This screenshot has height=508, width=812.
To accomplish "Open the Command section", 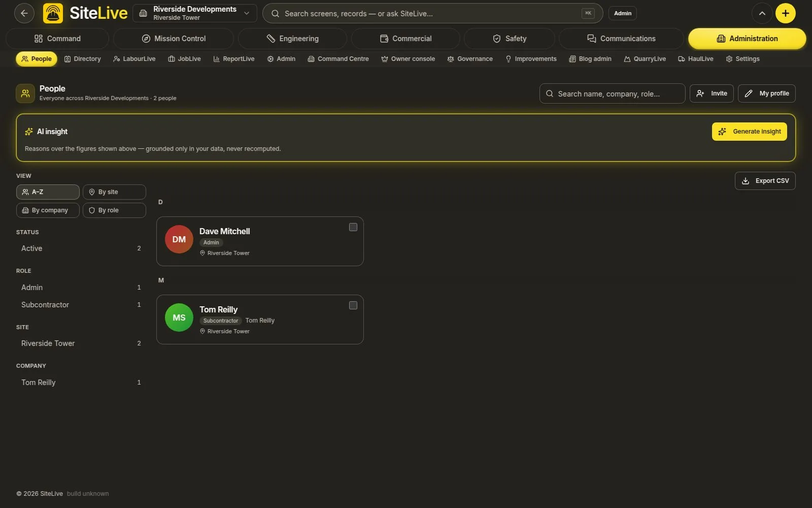I will pyautogui.click(x=57, y=39).
